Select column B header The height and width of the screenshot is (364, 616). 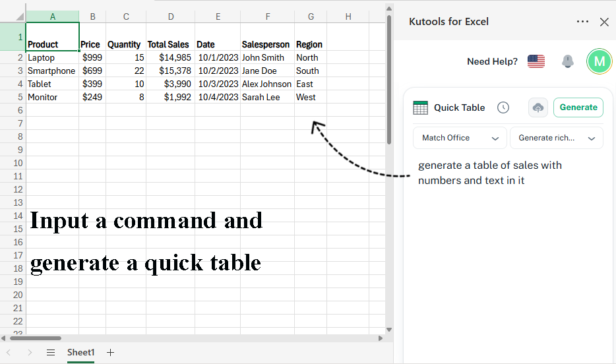92,16
